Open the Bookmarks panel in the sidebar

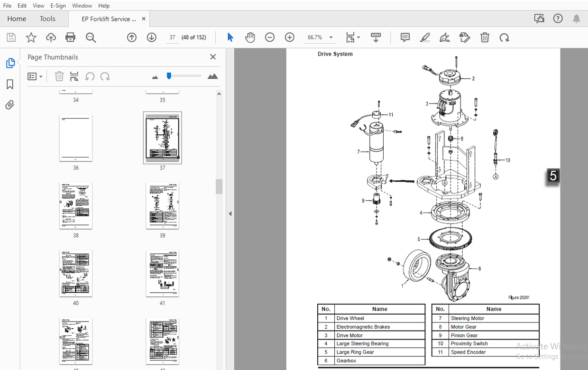point(9,84)
